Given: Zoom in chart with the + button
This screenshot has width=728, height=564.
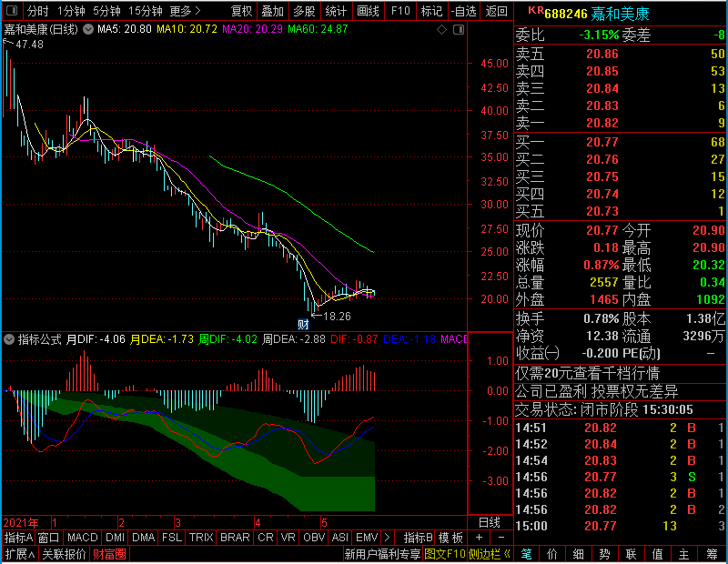Looking at the screenshot, I should tap(480, 537).
